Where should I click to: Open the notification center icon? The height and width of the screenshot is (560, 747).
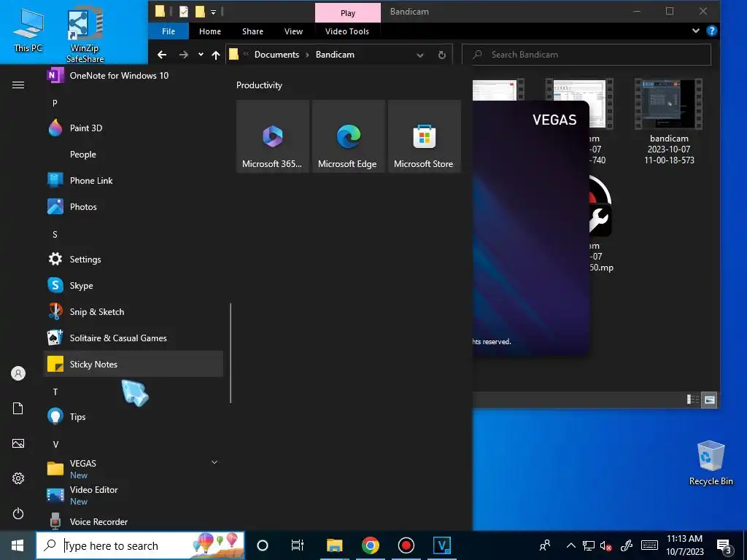(724, 546)
